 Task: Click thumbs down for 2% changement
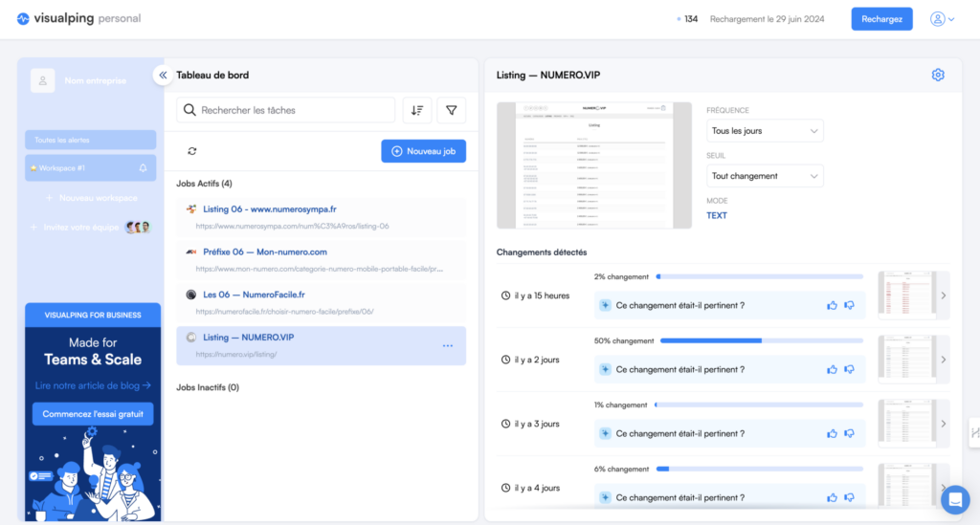coord(850,305)
